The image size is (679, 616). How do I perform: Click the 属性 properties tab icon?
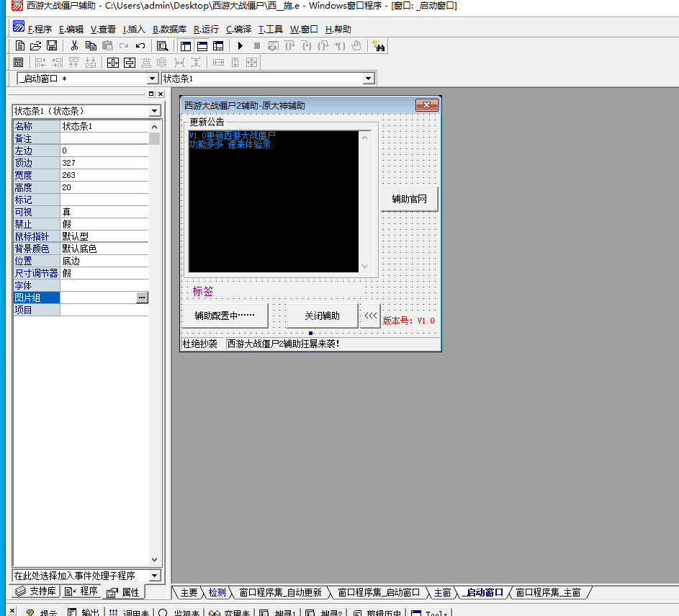click(112, 592)
